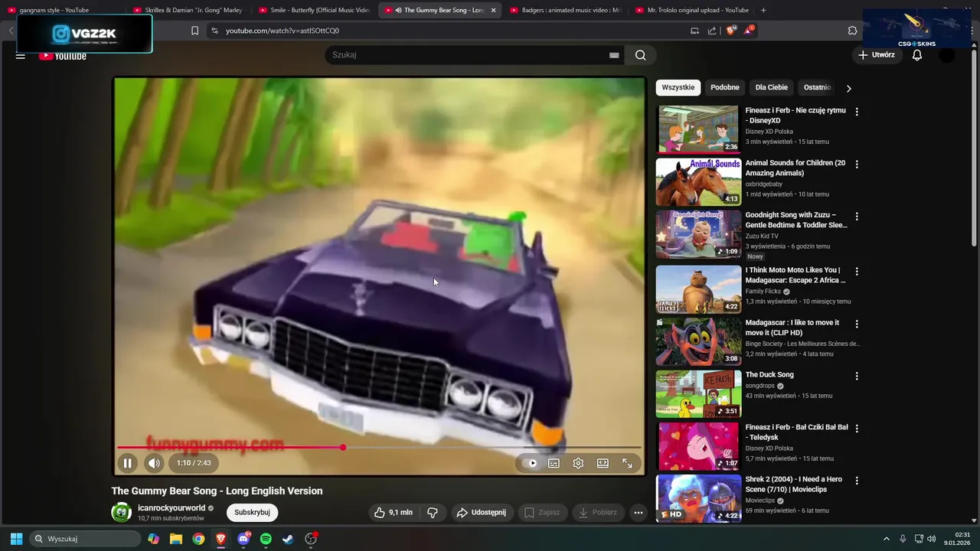Open File Explorer from the taskbar
The width and height of the screenshot is (980, 551).
point(176,539)
